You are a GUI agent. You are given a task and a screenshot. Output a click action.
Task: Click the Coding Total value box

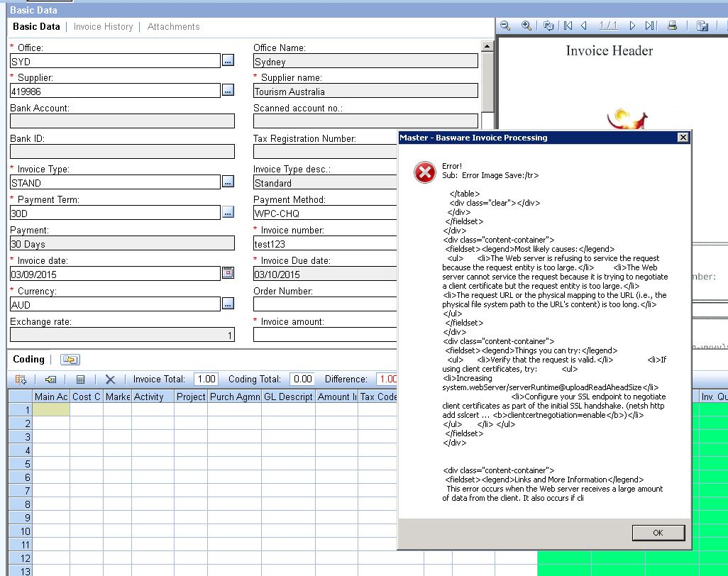pyautogui.click(x=302, y=380)
